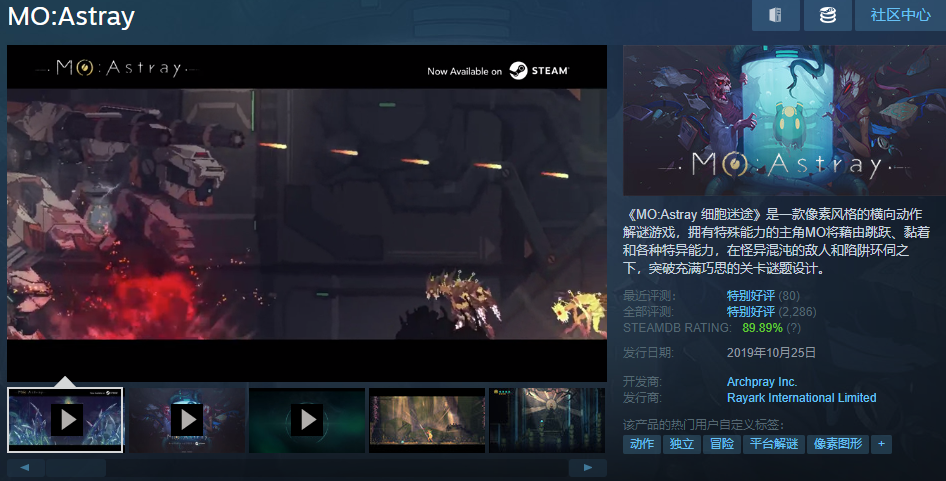The width and height of the screenshot is (946, 481).
Task: Open the book-shaped icon button beside the coins button
Action: [775, 14]
